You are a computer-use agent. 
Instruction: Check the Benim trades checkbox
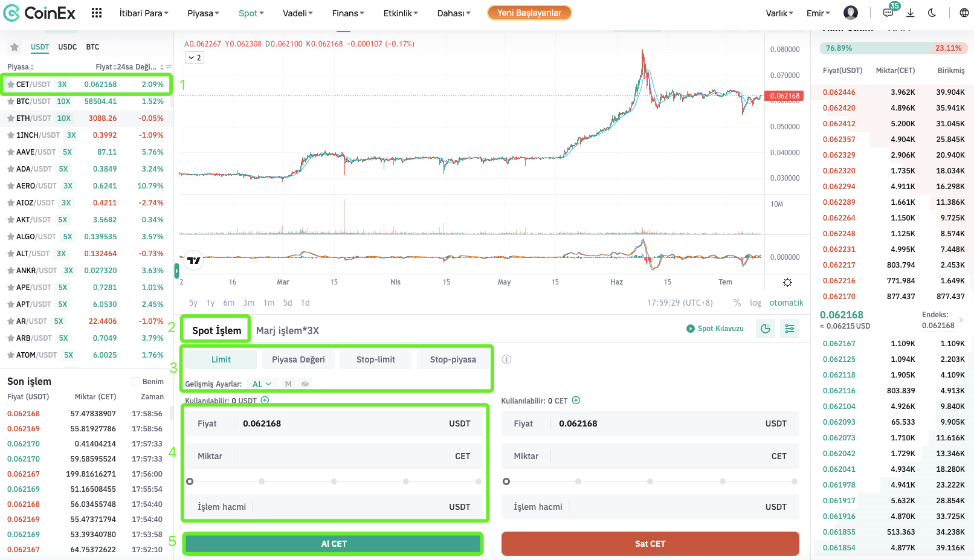pos(136,382)
